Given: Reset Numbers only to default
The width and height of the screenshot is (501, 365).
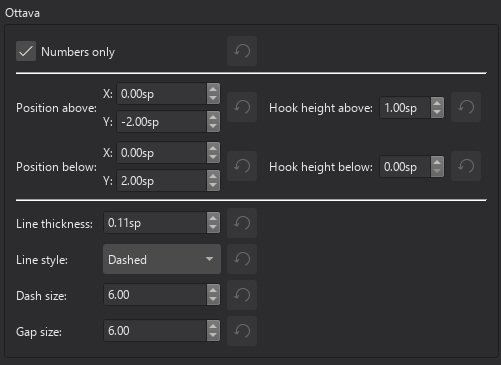Looking at the screenshot, I should click(x=242, y=51).
